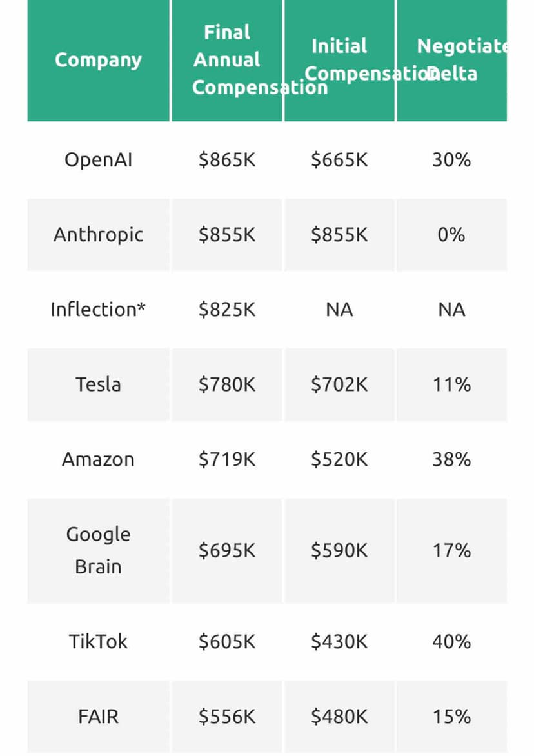Click TikTok's 40% delta value
534x756 pixels.
pyautogui.click(x=451, y=642)
